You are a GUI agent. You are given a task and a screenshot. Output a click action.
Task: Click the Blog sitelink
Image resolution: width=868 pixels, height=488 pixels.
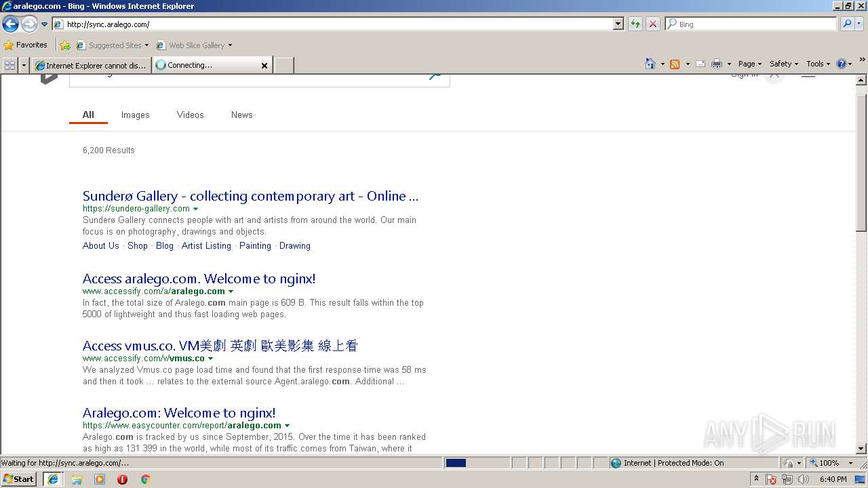tap(165, 245)
